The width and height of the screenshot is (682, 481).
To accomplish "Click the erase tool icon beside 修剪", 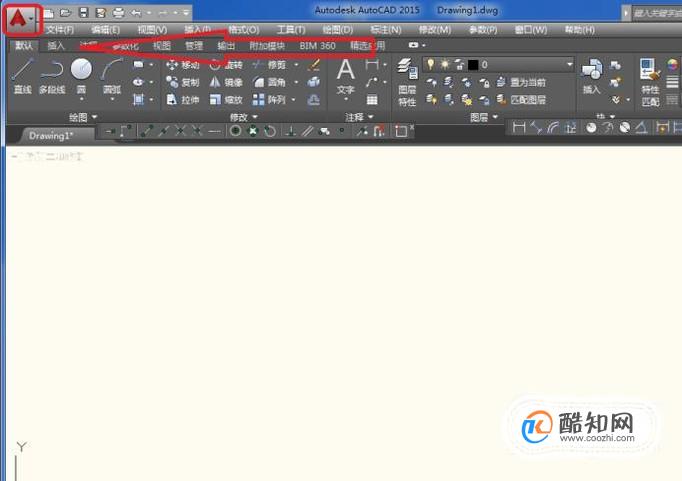I will [314, 65].
